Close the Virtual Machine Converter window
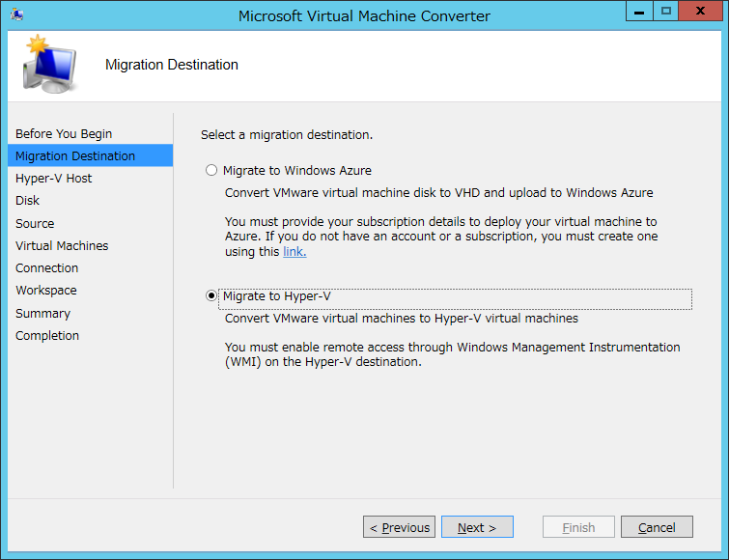Viewport: 729px width, 560px height. point(700,12)
